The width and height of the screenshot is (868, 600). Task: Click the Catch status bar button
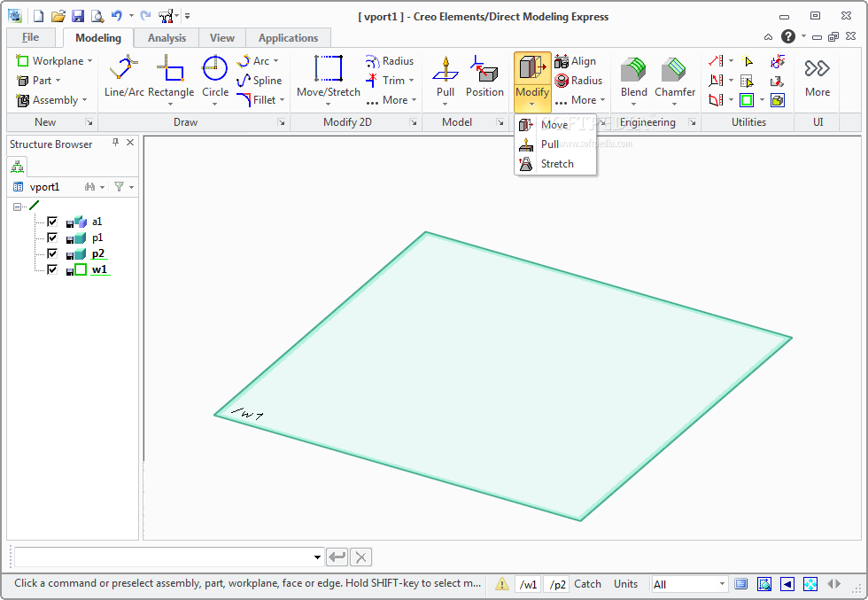coord(587,584)
